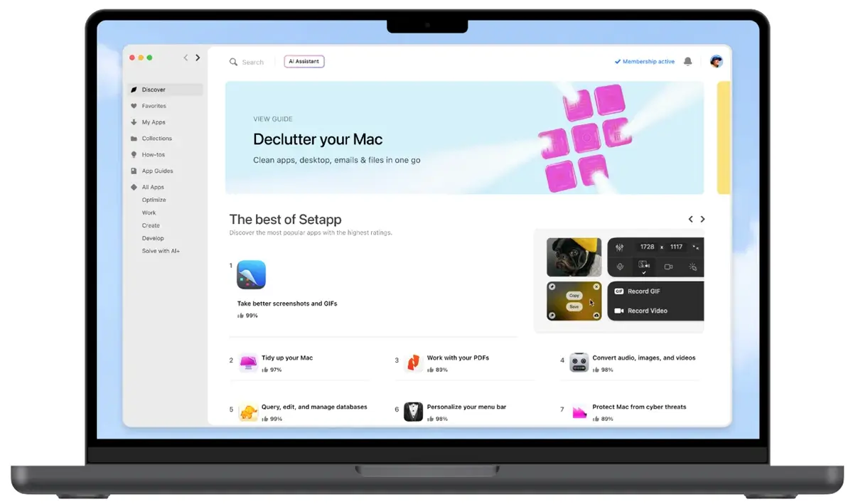This screenshot has width=853, height=504.
Task: Select Discover in the sidebar
Action: coord(165,90)
